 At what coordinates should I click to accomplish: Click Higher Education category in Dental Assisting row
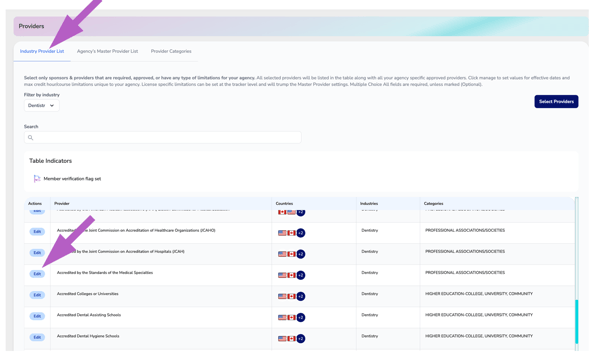coord(479,315)
